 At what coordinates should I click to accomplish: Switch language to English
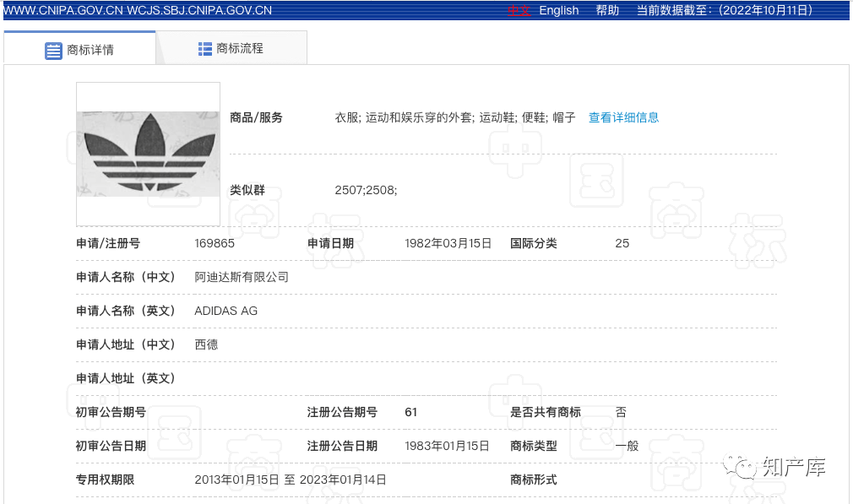(x=559, y=10)
